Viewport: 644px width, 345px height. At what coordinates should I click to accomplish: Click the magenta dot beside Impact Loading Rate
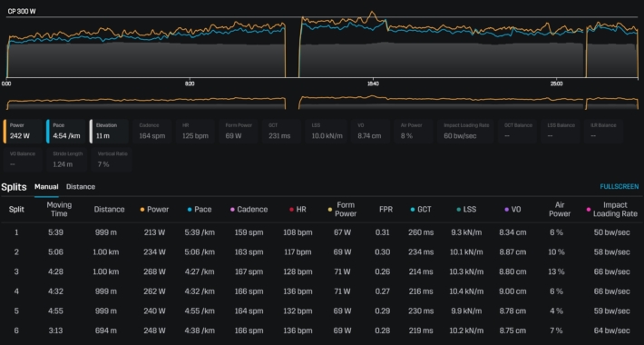(x=589, y=210)
